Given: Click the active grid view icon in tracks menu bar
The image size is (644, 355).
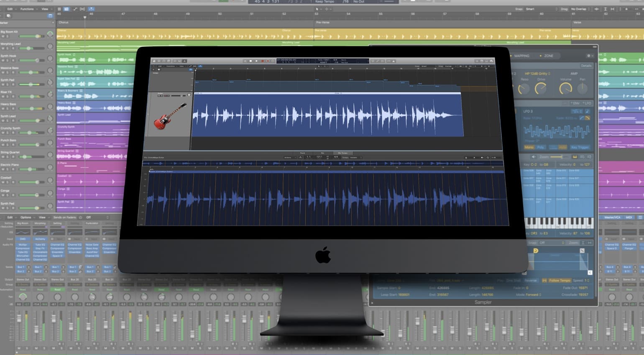Looking at the screenshot, I should pyautogui.click(x=66, y=9).
